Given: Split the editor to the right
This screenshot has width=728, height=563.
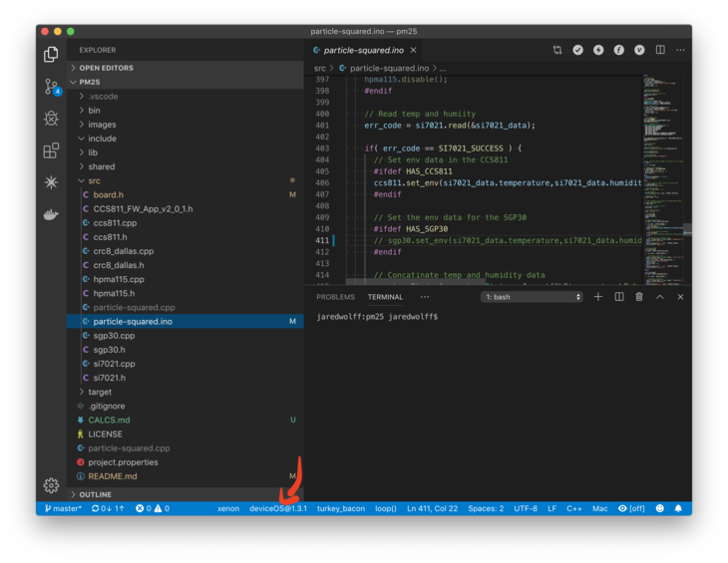Looking at the screenshot, I should 660,50.
